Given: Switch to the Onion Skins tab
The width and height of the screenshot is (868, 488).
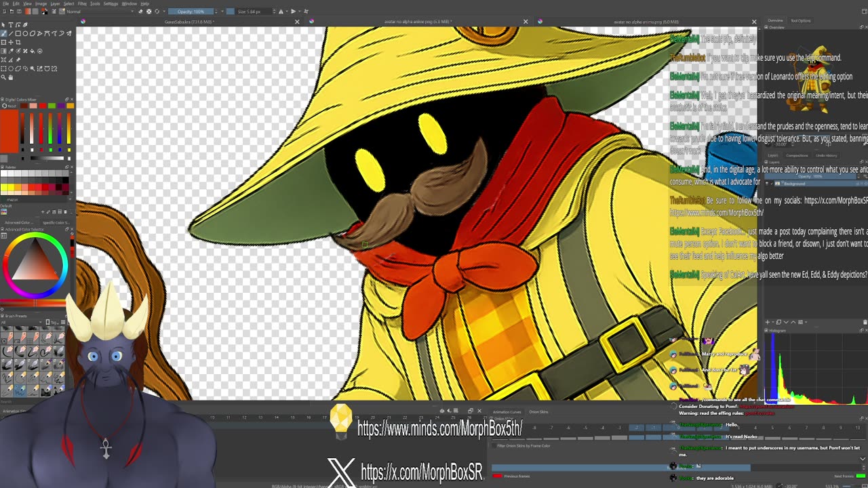Looking at the screenshot, I should [x=538, y=411].
